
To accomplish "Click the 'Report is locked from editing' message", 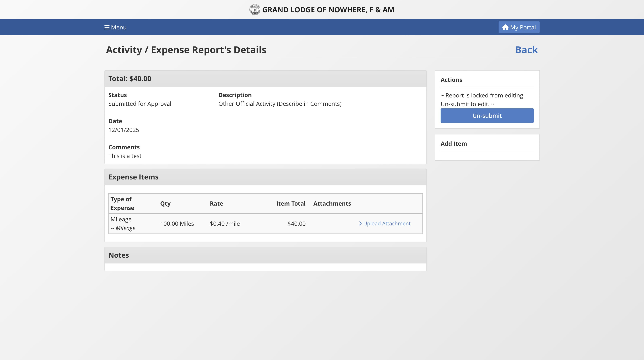I will click(x=482, y=100).
